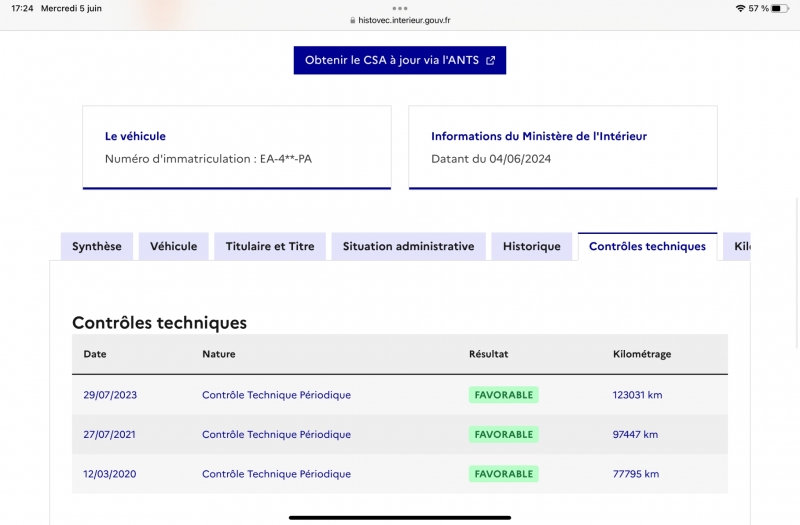Select the Contrôles techniques tab
Image resolution: width=800 pixels, height=525 pixels.
[x=647, y=246]
